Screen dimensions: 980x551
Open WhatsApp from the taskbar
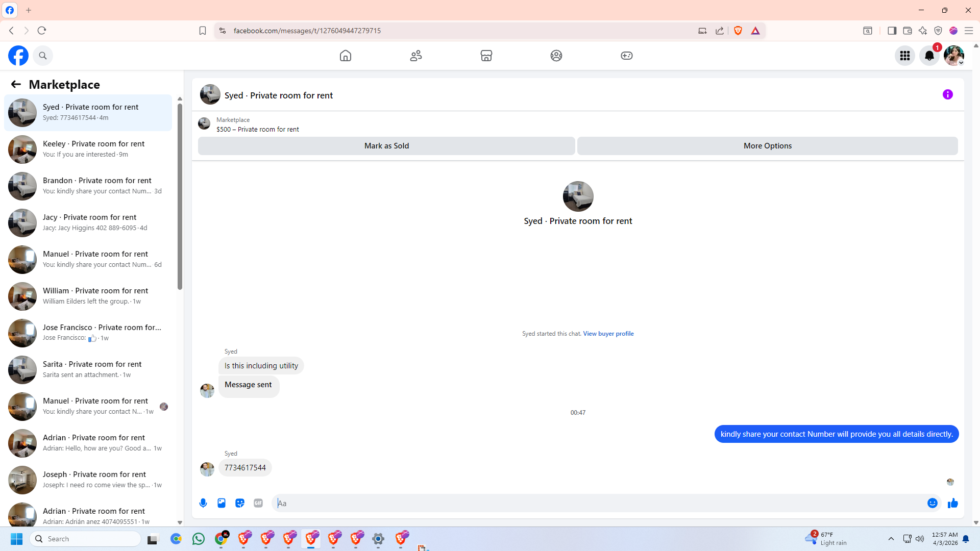coord(199,539)
